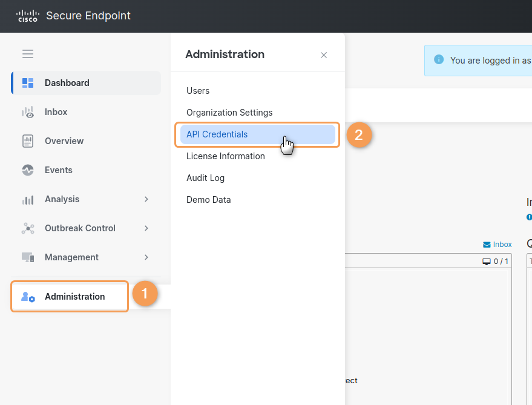Screen dimensions: 532x405
Task: Expand the Analysis submenu chevron
Action: coord(146,199)
